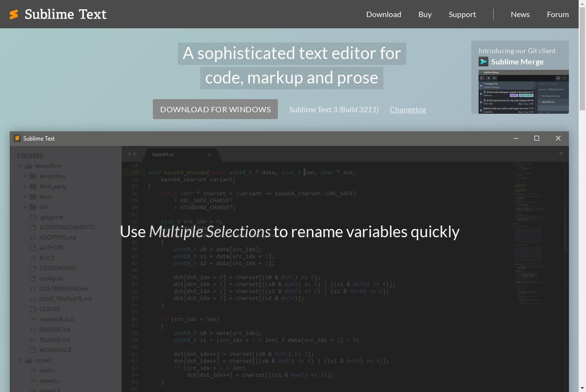Click the next tab arrow left of base64.cc
Image resolution: width=586 pixels, height=392 pixels.
pos(135,154)
